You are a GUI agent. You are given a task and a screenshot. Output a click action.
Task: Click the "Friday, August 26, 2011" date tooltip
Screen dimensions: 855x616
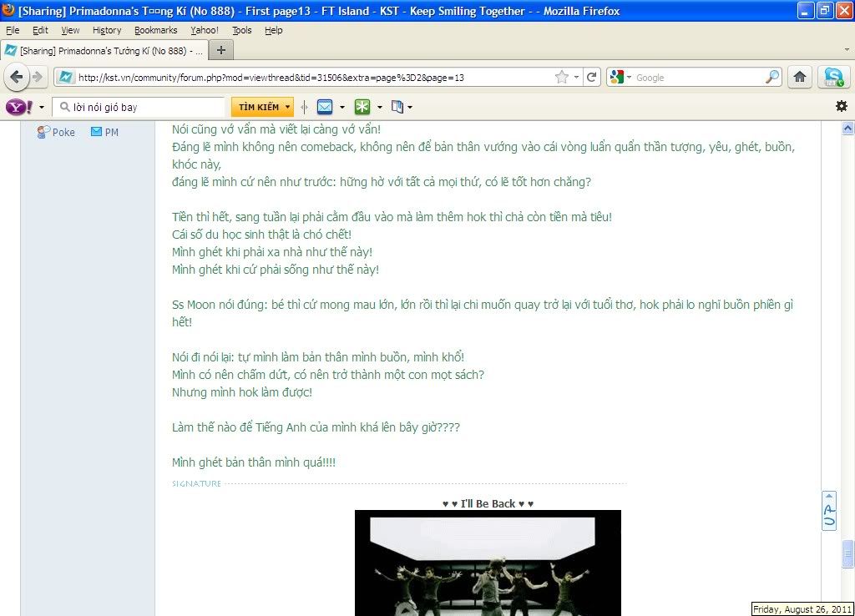click(x=802, y=609)
